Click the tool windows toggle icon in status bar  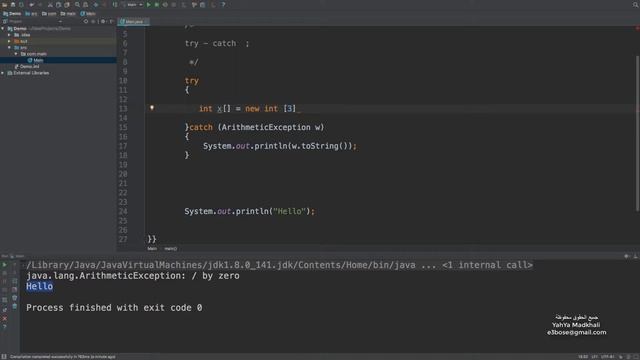coord(4,356)
